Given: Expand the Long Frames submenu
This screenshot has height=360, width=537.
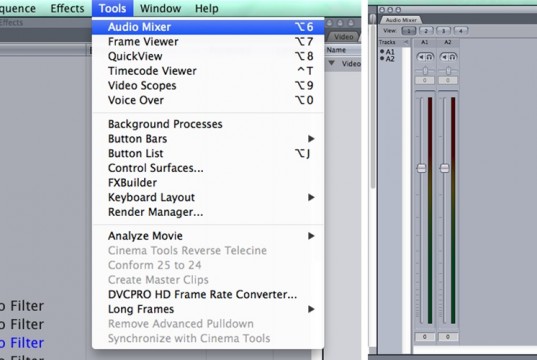Looking at the screenshot, I should click(x=208, y=309).
